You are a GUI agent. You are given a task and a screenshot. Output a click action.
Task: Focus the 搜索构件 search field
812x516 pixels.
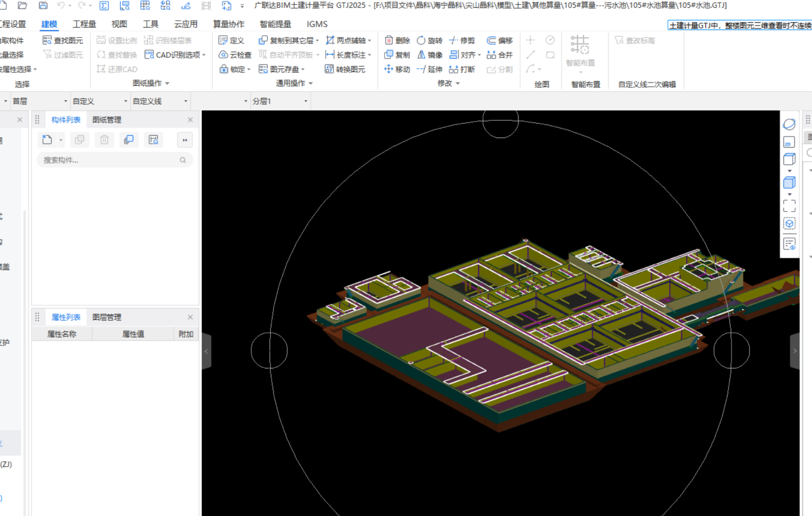[x=115, y=160]
